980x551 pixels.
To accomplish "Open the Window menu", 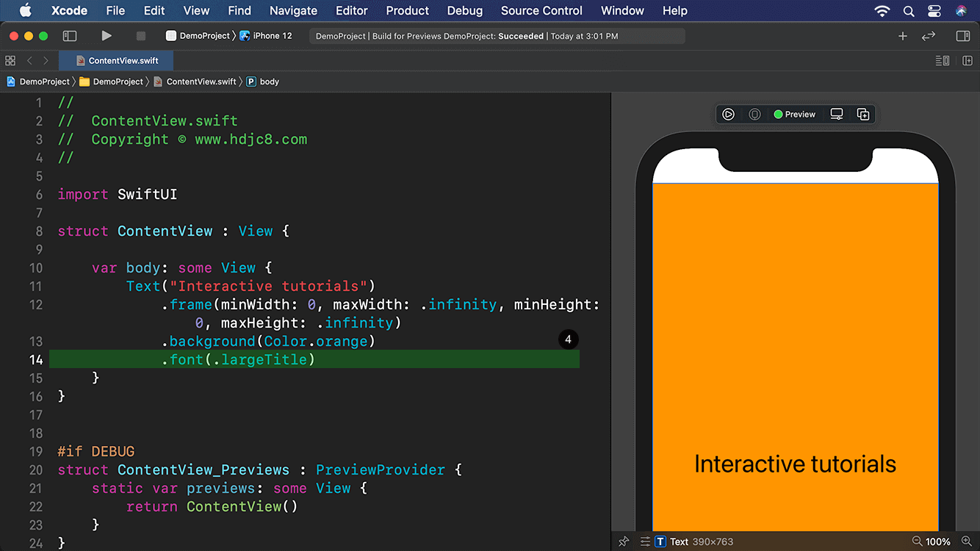I will click(x=622, y=10).
